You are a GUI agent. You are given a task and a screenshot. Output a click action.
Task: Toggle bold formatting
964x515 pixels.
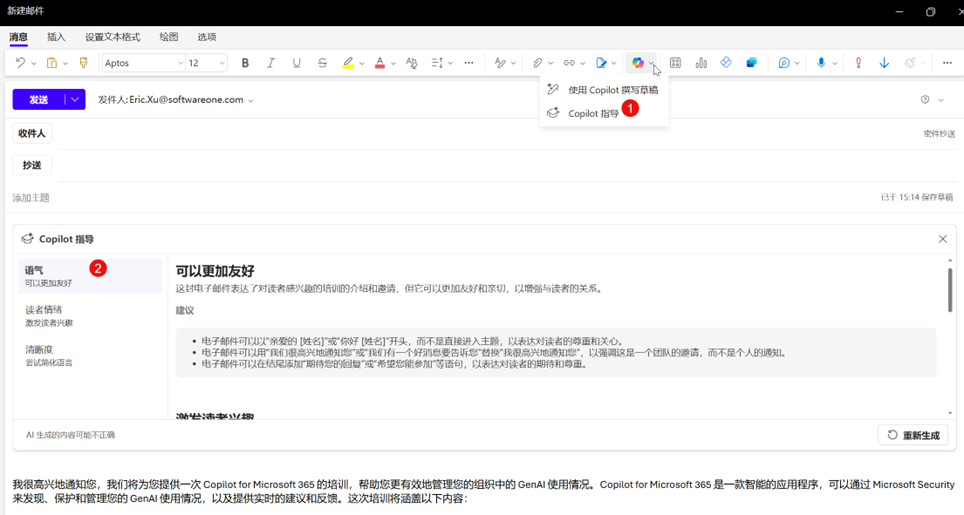click(x=245, y=63)
